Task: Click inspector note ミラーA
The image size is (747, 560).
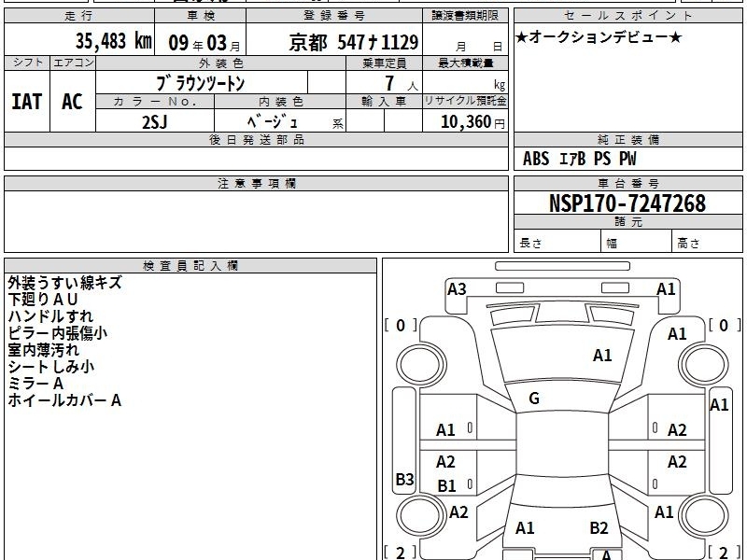Action: 35,384
